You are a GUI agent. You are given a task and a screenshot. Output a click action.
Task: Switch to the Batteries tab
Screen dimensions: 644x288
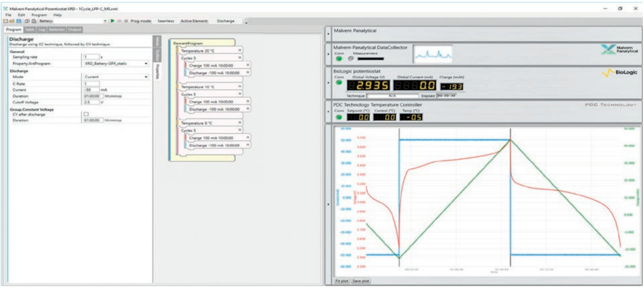tap(56, 29)
